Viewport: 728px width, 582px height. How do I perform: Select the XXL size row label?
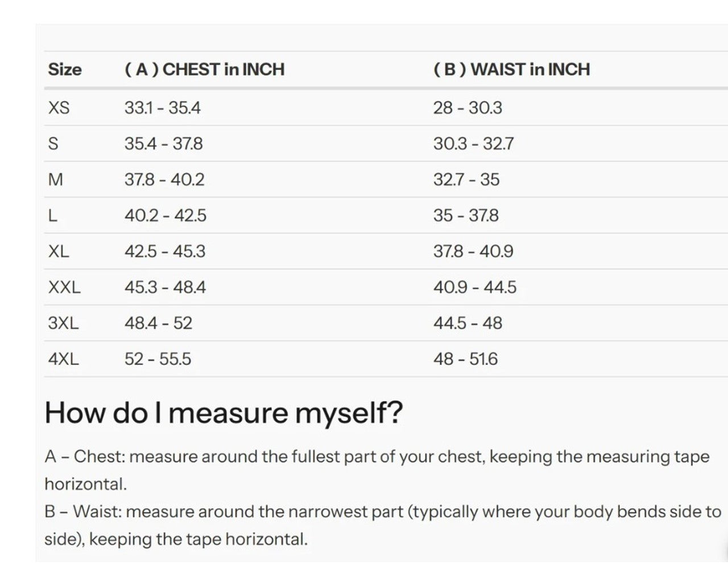pyautogui.click(x=64, y=287)
